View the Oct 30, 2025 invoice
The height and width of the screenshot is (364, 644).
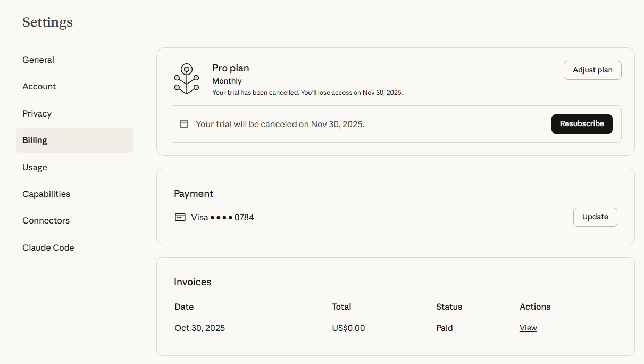(528, 328)
